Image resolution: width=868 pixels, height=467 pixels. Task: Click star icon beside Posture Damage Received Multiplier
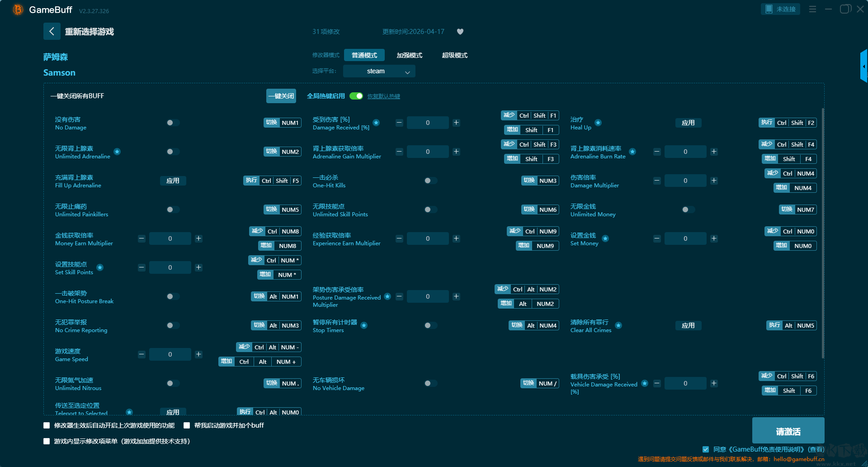click(x=387, y=296)
